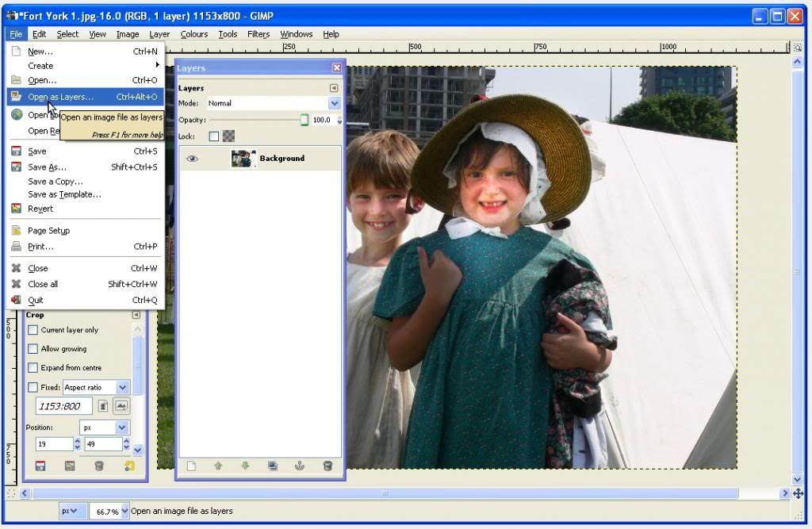The height and width of the screenshot is (529, 812).
Task: Click the horizontal canvas scrollbar
Action: coord(385,493)
